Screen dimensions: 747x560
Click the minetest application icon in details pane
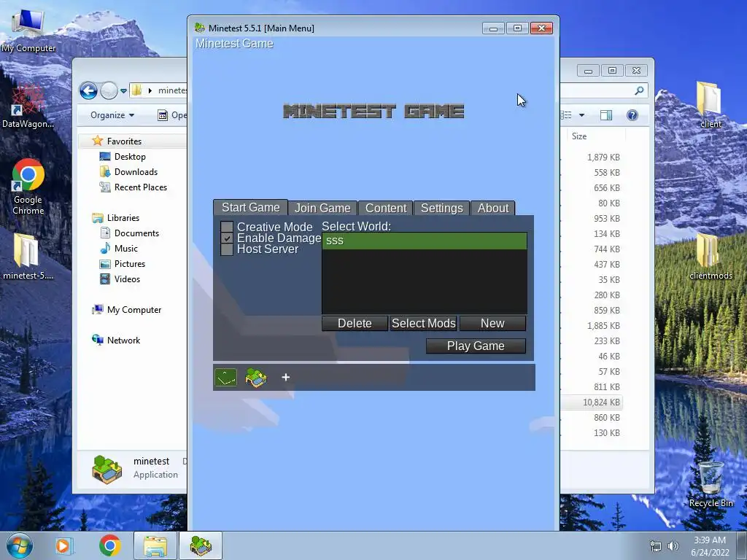click(107, 469)
